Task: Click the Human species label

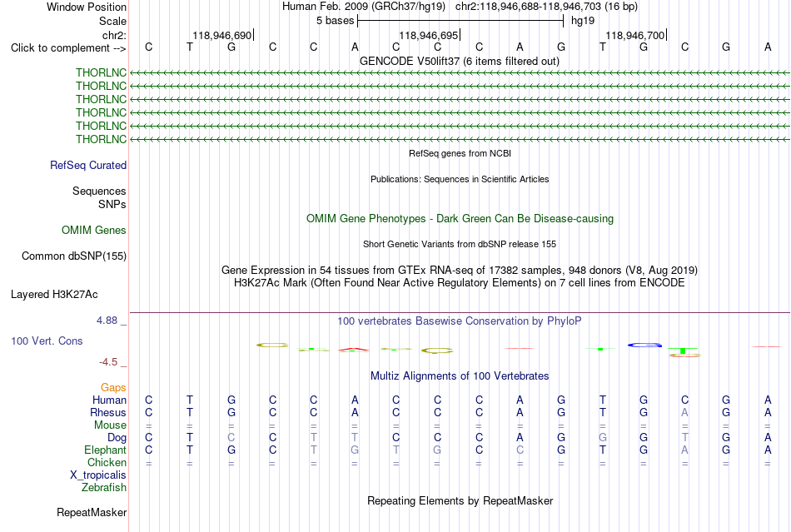Action: (x=109, y=400)
